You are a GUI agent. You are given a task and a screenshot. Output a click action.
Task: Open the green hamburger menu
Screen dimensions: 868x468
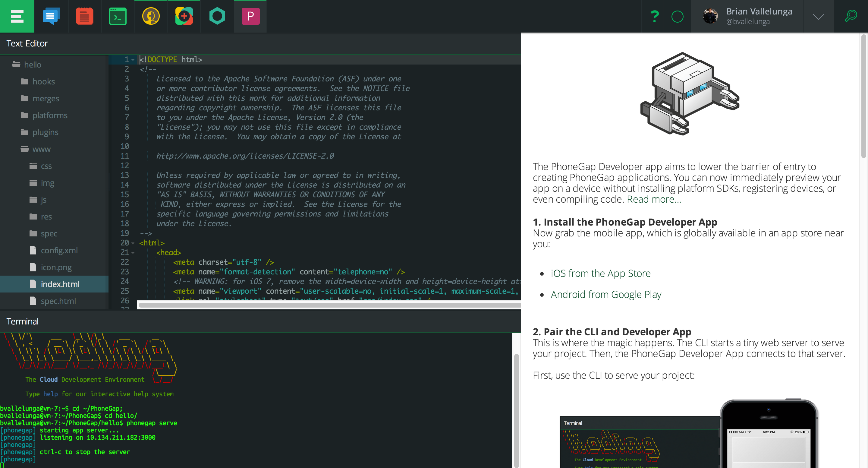coord(17,16)
